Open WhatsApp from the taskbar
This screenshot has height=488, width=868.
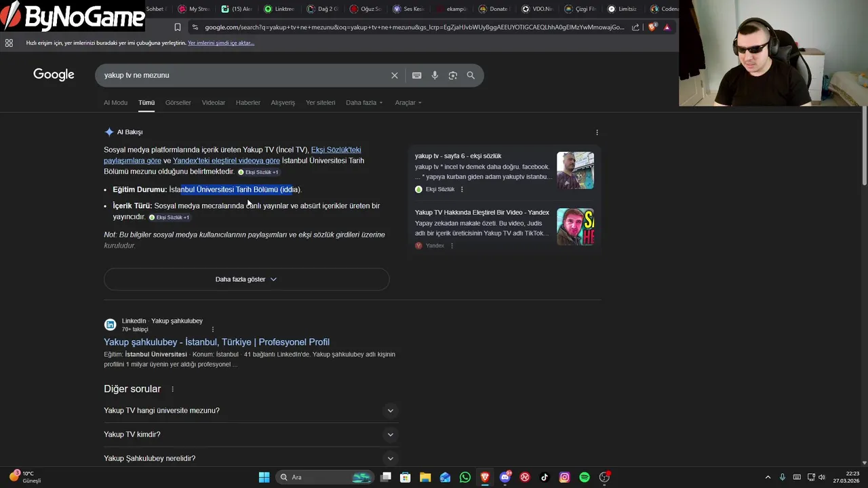point(465,477)
